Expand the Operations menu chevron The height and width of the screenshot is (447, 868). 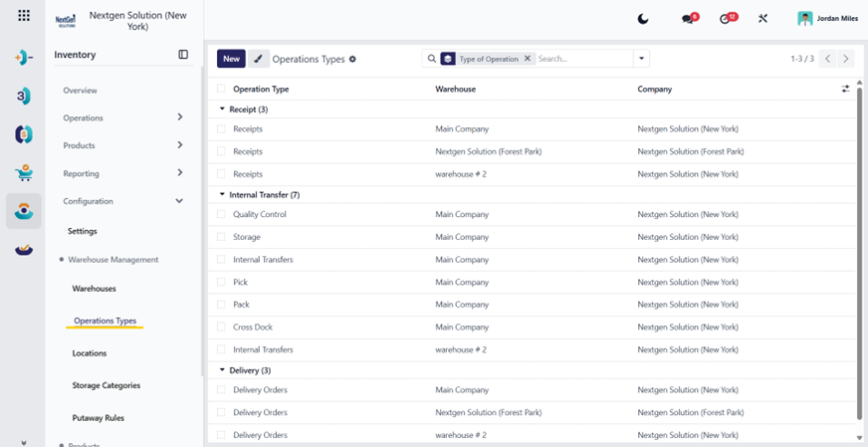[x=180, y=116]
